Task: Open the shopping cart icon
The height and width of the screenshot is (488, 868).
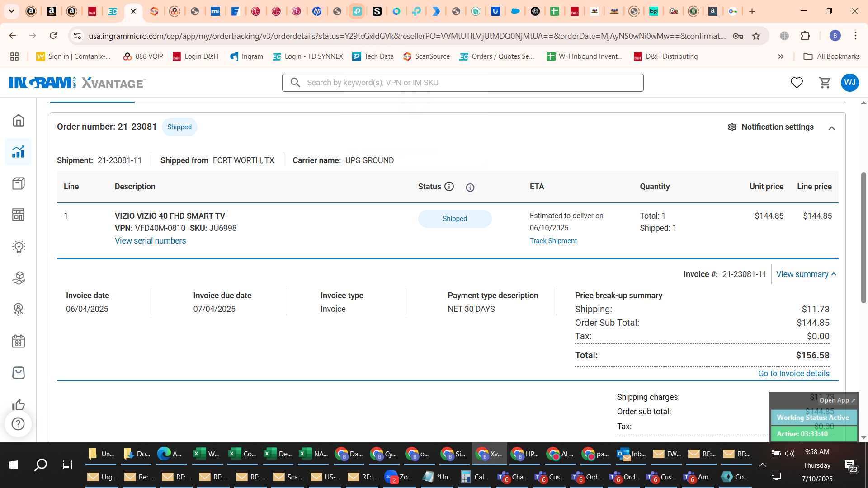Action: pyautogui.click(x=825, y=83)
